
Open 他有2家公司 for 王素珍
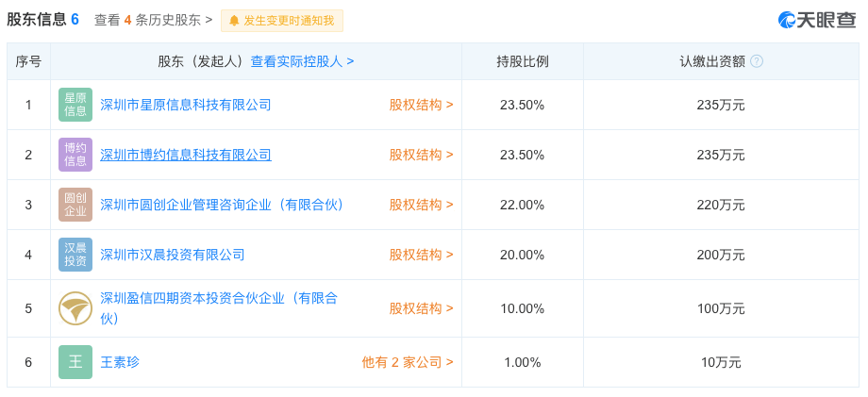pos(408,362)
